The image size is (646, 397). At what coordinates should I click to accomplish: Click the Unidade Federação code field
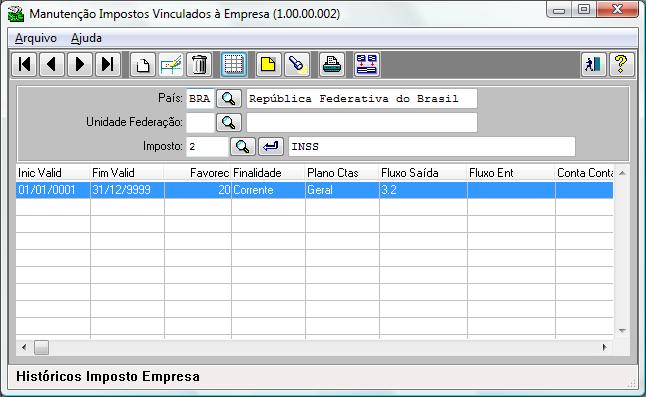[200, 122]
